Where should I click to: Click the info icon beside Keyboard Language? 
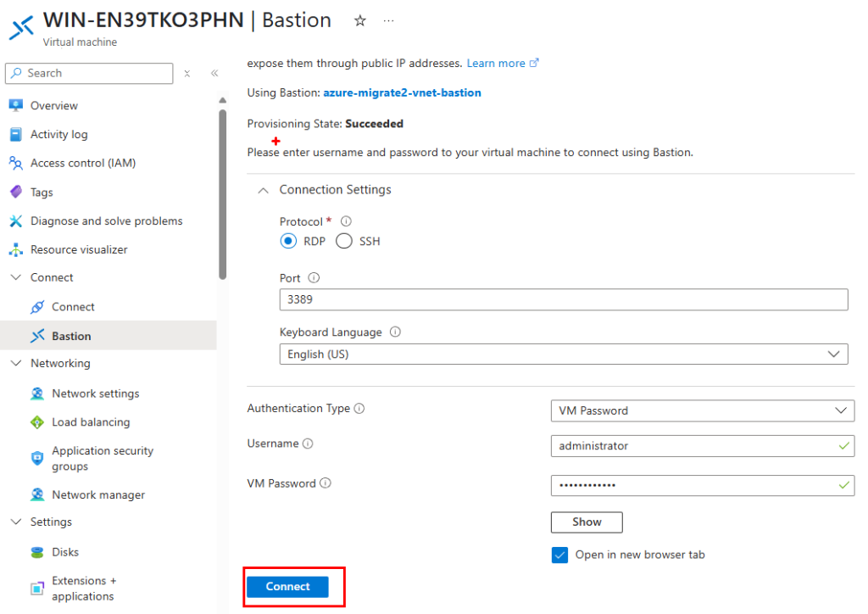point(395,332)
